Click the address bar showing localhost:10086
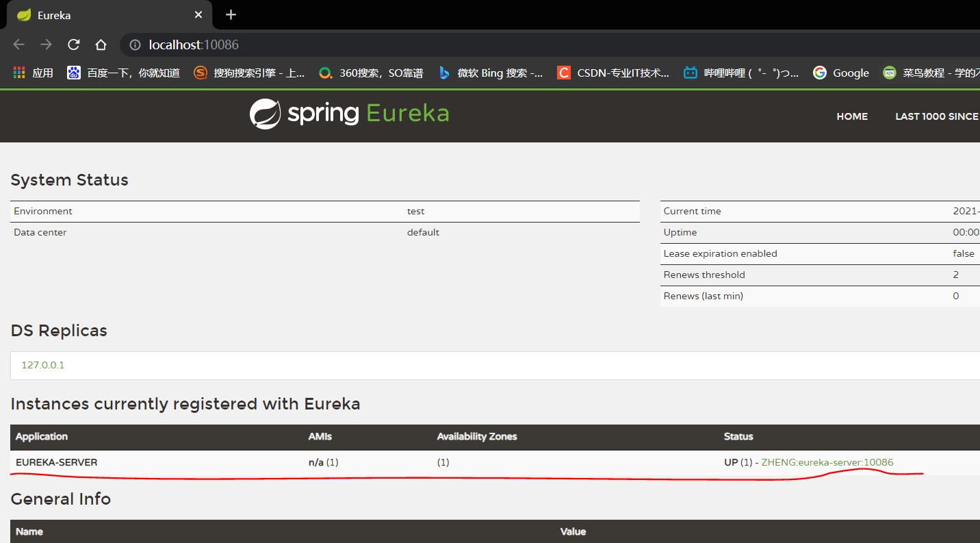 [551, 45]
